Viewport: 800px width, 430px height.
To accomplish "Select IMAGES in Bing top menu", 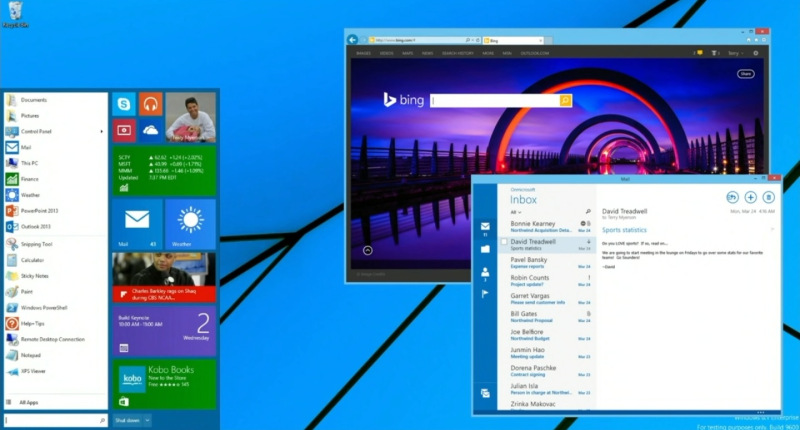I will pyautogui.click(x=363, y=53).
